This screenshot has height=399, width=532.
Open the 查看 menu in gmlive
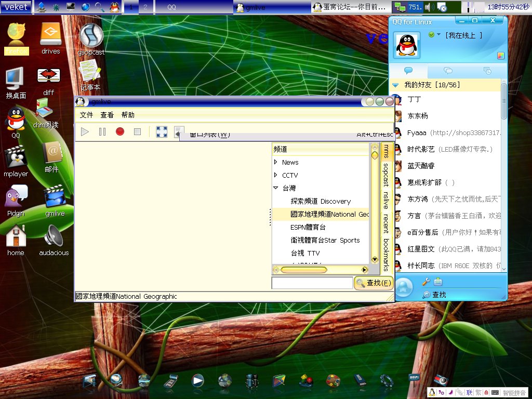(x=107, y=115)
